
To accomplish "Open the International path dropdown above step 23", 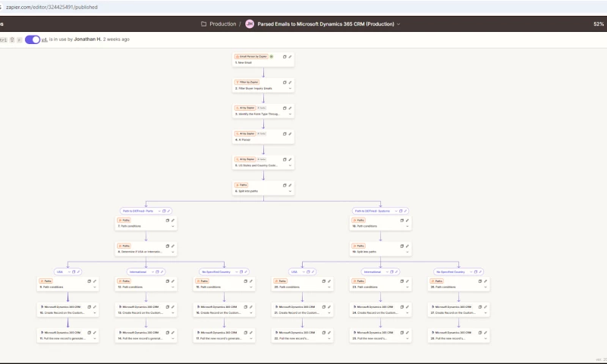I will point(387,272).
